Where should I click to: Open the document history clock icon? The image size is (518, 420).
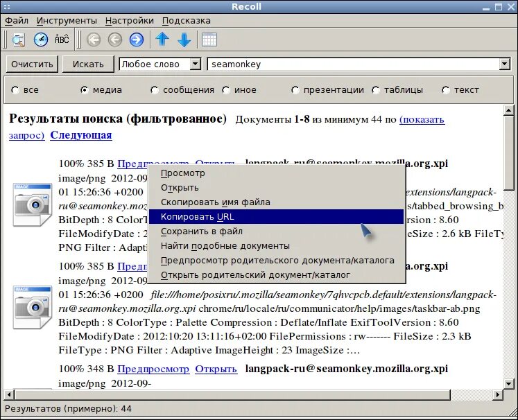[41, 40]
